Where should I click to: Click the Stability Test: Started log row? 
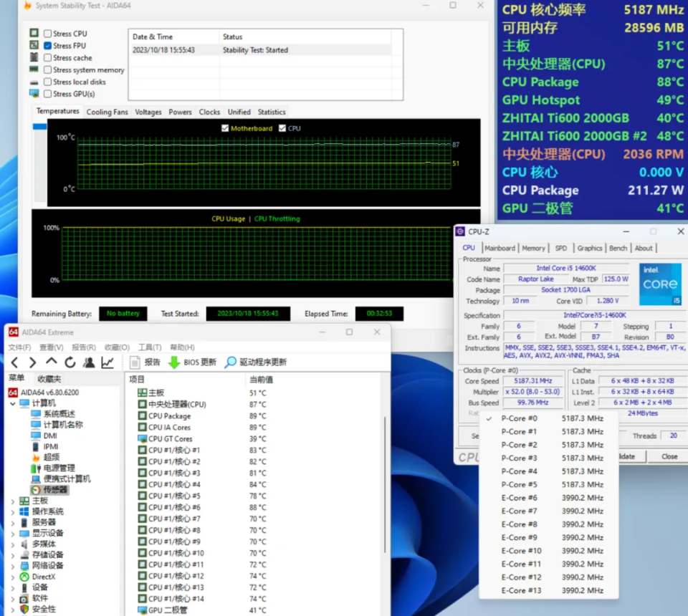coord(262,50)
